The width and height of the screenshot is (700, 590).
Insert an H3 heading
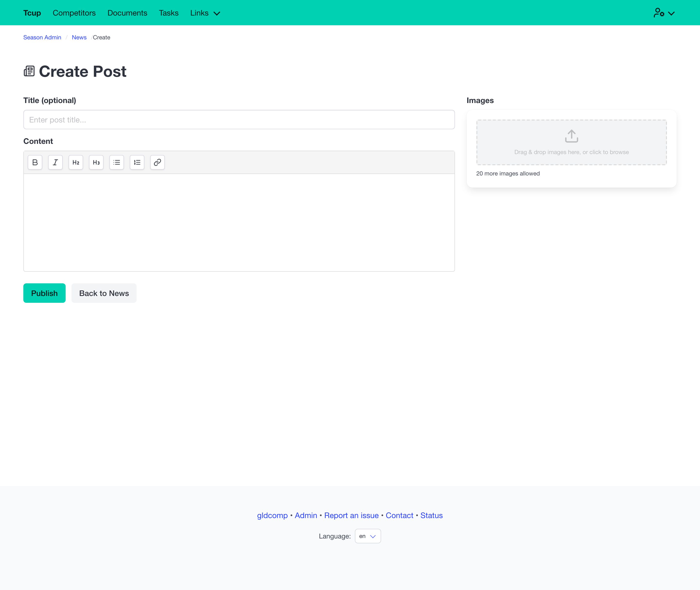pyautogui.click(x=96, y=162)
